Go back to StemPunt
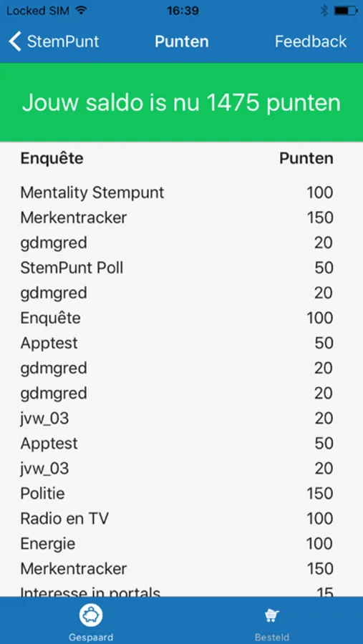Screen dimensions: 363x644 [x=54, y=42]
